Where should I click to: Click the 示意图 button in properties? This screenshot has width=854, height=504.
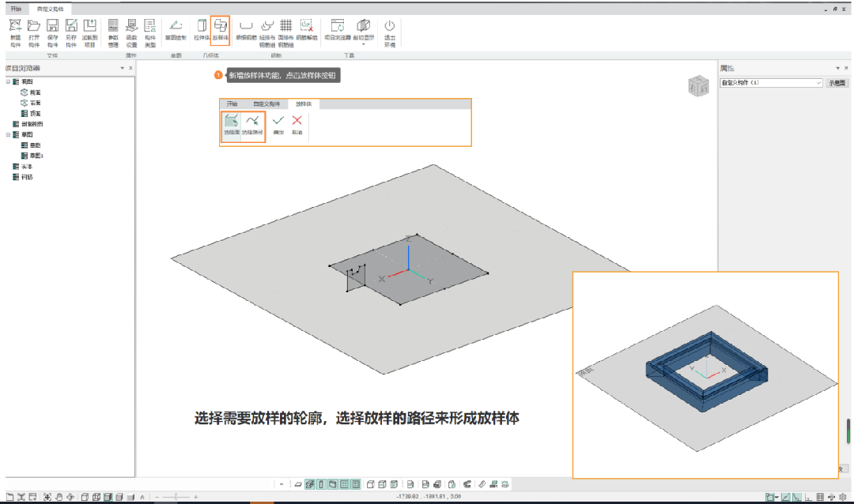[837, 83]
